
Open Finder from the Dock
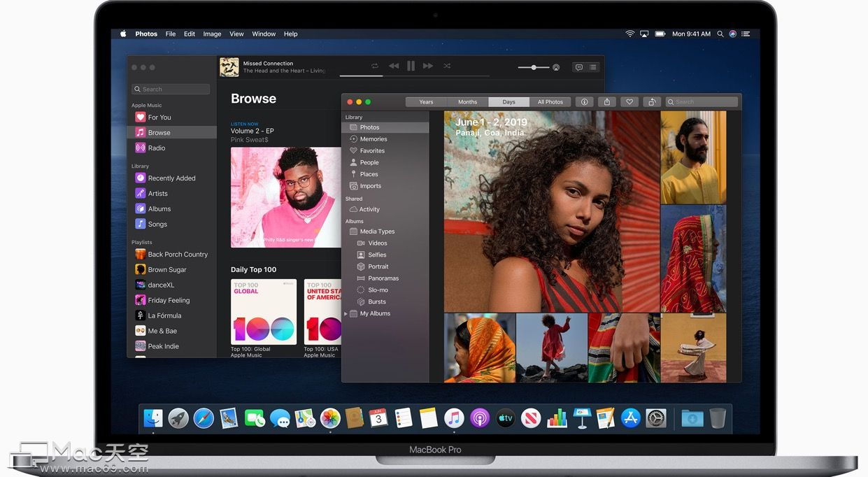tap(153, 418)
